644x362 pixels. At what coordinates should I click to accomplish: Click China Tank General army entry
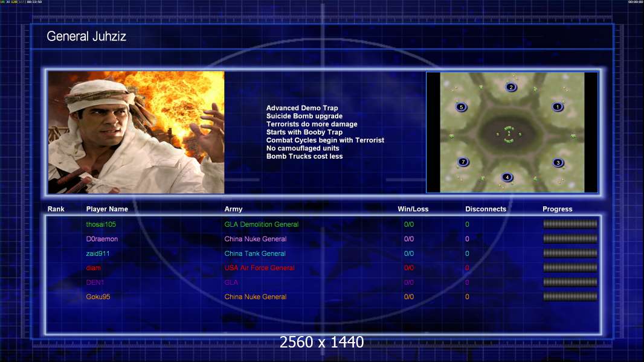click(x=255, y=253)
